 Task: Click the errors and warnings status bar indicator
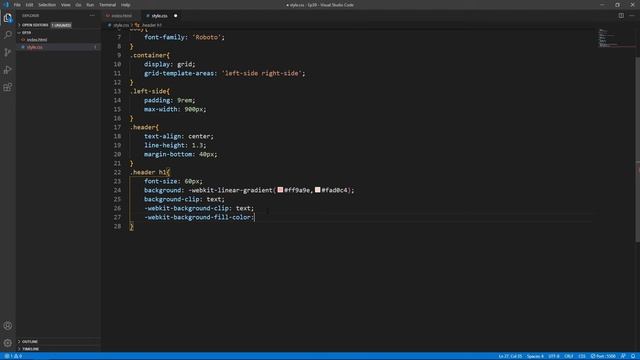pos(13,356)
